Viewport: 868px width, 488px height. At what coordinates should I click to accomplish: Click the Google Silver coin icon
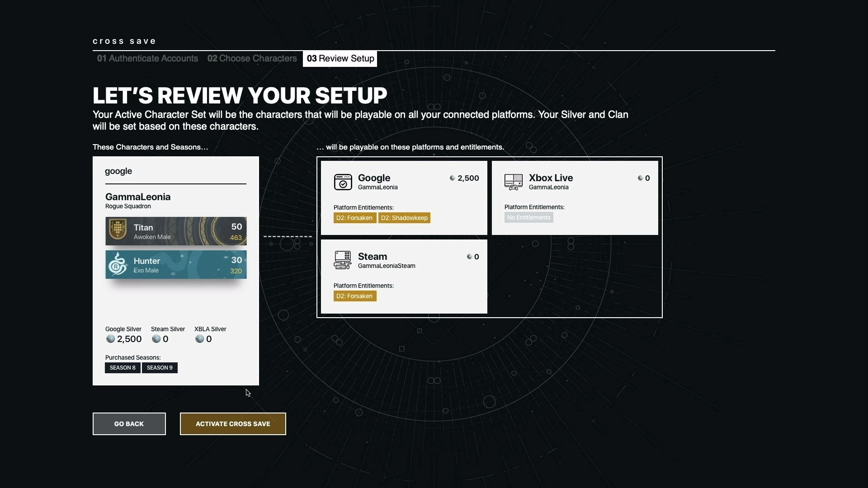point(110,339)
